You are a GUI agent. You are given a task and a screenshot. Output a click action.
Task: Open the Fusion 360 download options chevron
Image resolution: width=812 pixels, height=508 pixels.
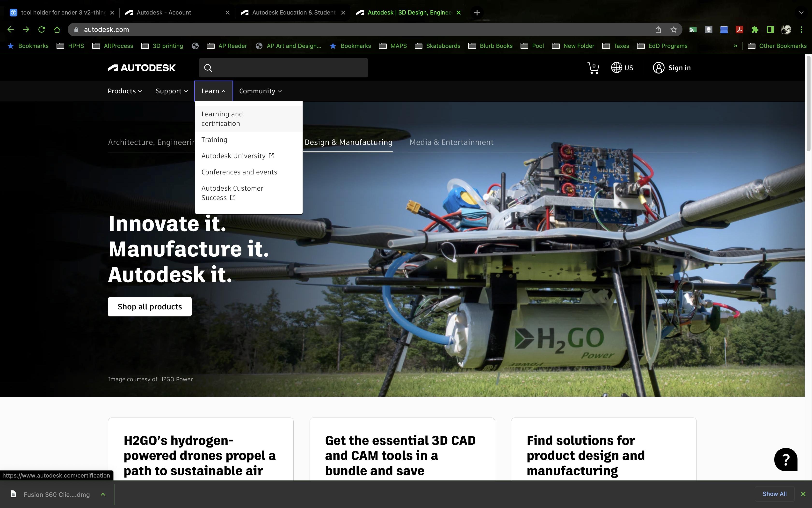(103, 494)
